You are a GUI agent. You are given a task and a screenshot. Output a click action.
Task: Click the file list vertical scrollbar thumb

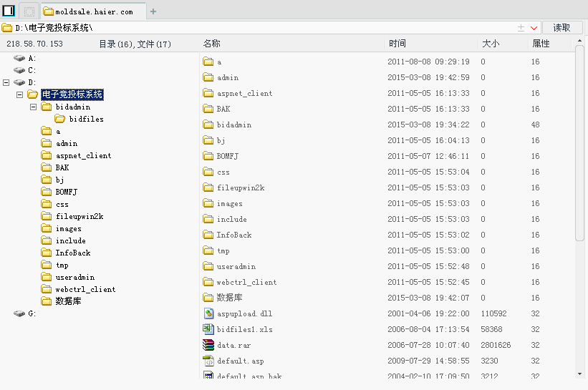(x=579, y=143)
